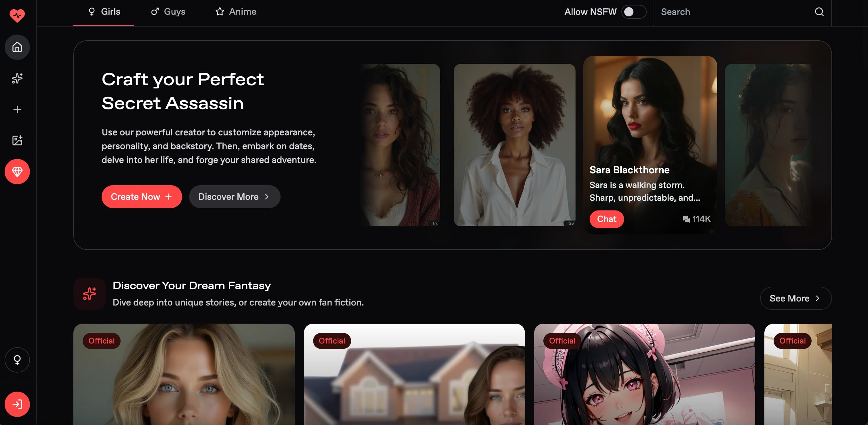This screenshot has height=425, width=868.
Task: Click the plus icon to create a character
Action: click(17, 109)
